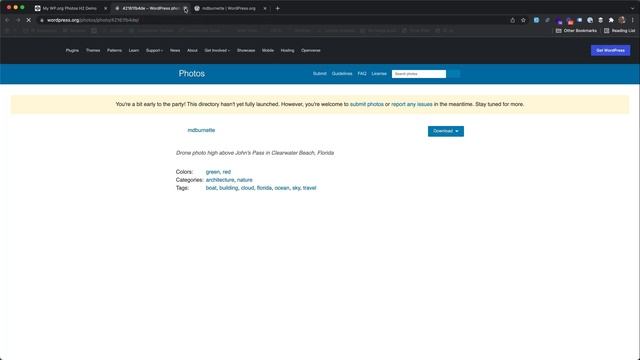The height and width of the screenshot is (360, 640).
Task: Focus the Search photos field
Action: tap(419, 74)
